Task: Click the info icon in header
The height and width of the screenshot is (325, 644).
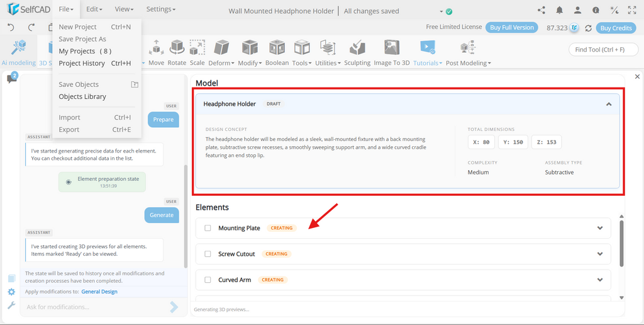Action: coord(596,10)
